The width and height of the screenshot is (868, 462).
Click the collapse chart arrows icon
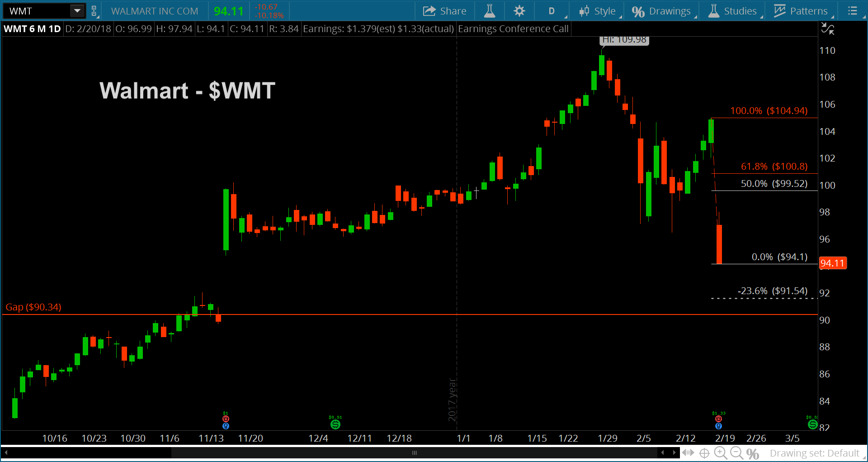point(827,29)
